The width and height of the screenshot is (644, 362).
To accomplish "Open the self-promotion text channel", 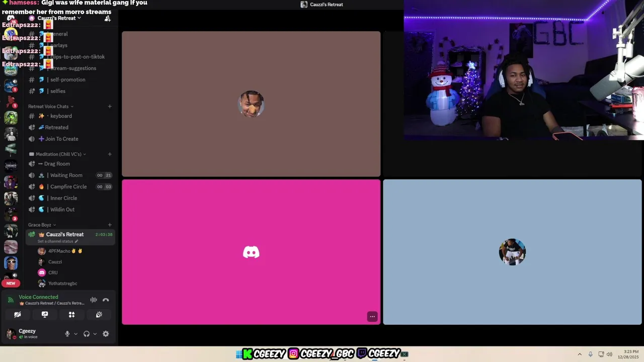I will [70, 79].
